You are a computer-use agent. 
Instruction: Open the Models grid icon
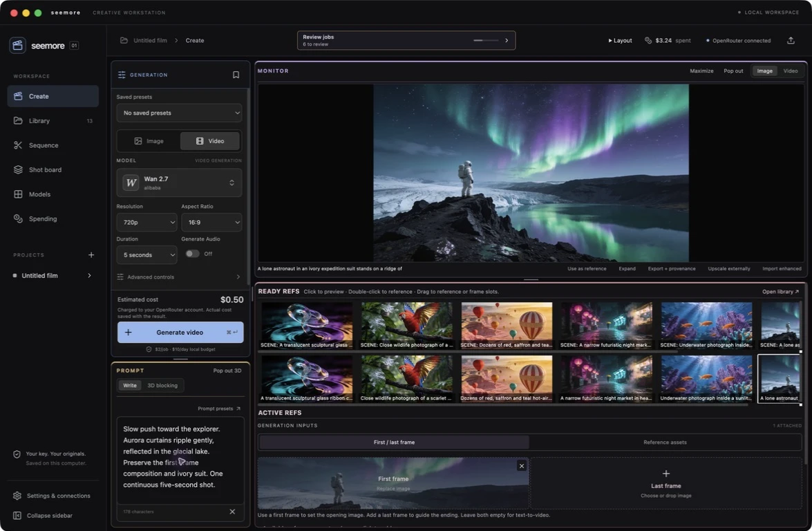[x=18, y=194]
